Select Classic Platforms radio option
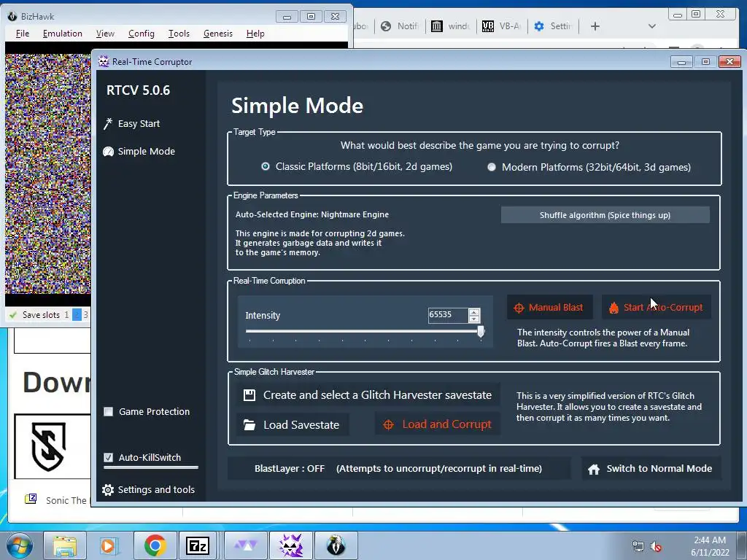Image resolution: width=747 pixels, height=560 pixels. coord(266,167)
